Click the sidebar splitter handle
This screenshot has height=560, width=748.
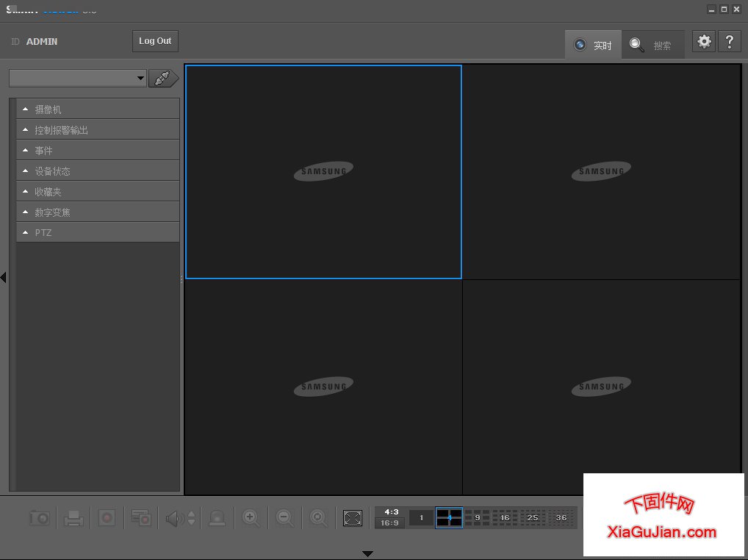pyautogui.click(x=181, y=279)
